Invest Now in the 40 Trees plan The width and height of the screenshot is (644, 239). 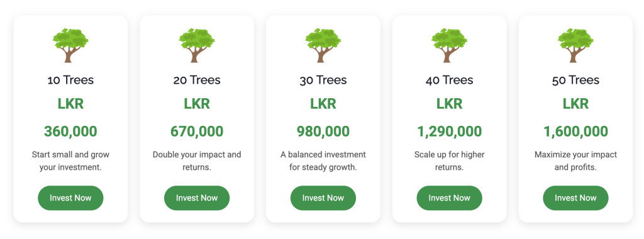[449, 198]
